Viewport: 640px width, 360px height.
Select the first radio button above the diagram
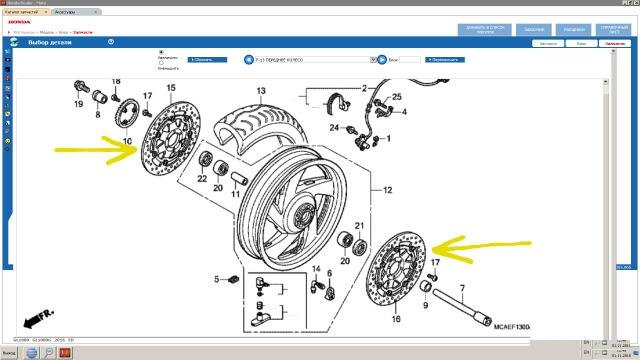(x=161, y=52)
